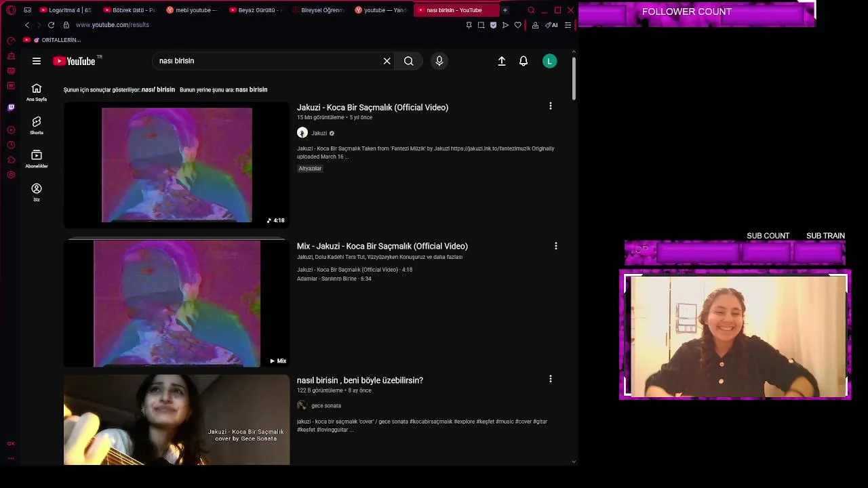
Task: Open the notifications bell
Action: coord(524,61)
